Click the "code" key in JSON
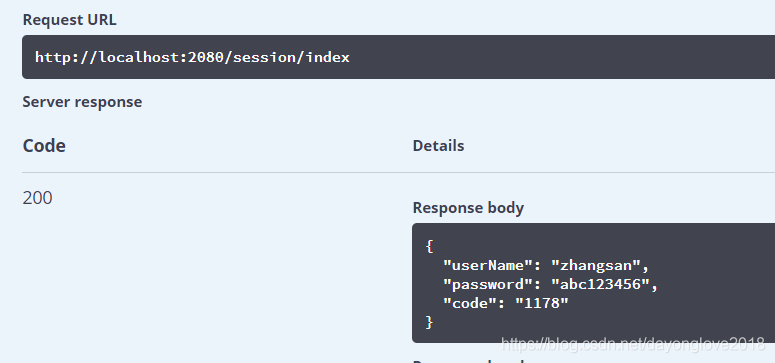Viewport: 775px width, 363px height. 470,303
